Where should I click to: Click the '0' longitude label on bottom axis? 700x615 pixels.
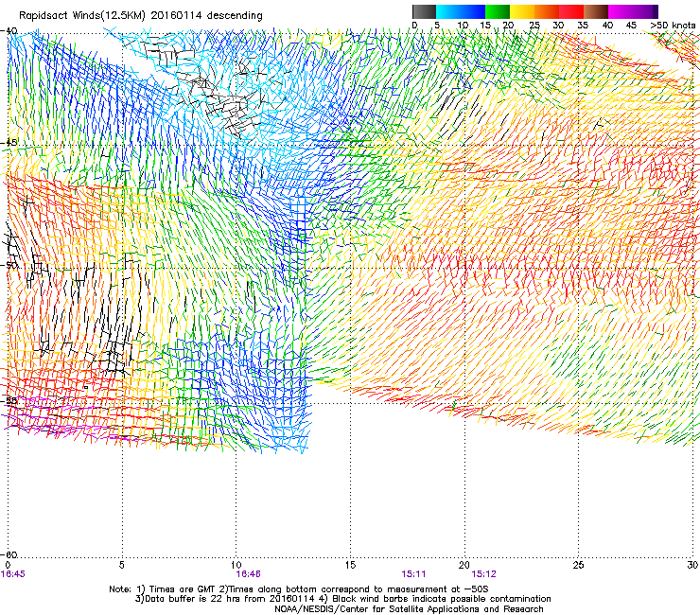click(x=8, y=565)
